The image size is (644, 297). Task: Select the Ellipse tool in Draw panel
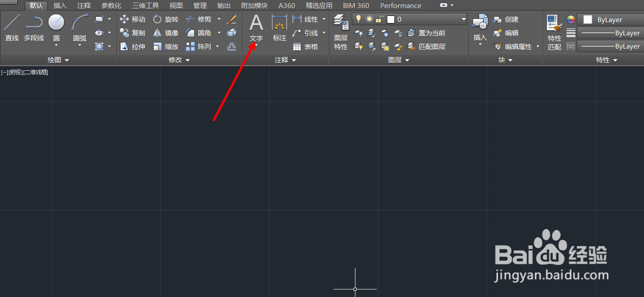(x=99, y=33)
